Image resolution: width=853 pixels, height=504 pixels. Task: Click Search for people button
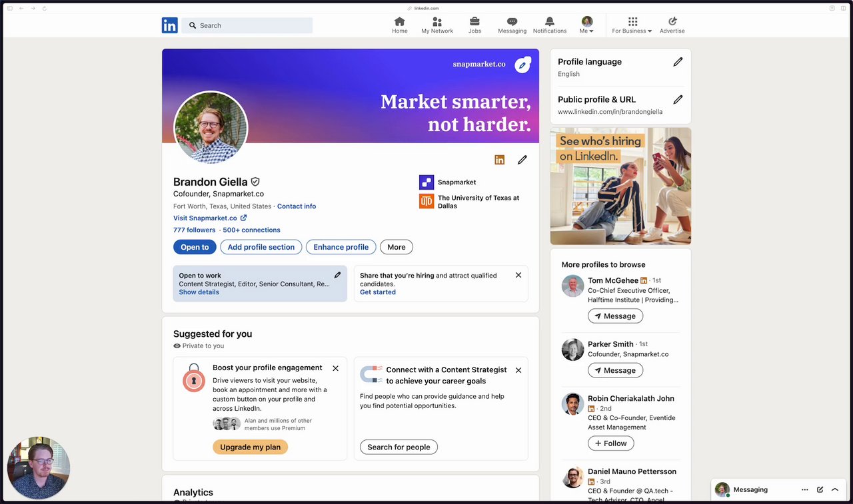399,447
